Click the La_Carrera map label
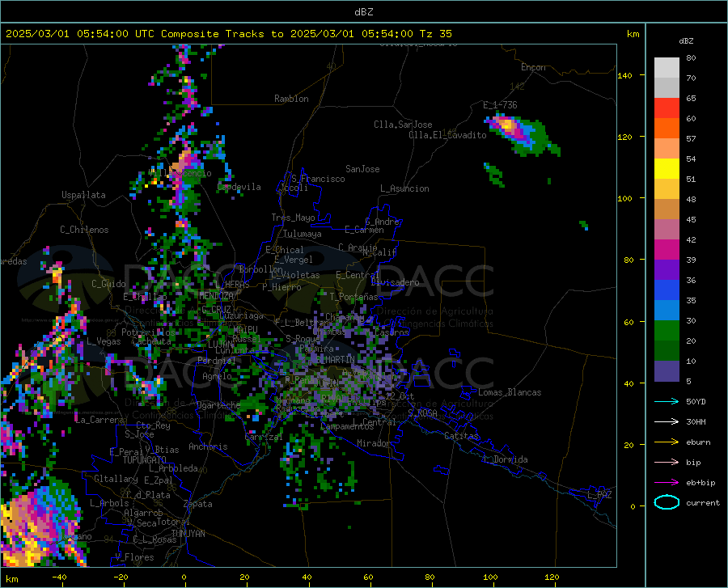The width and height of the screenshot is (728, 588). (99, 420)
